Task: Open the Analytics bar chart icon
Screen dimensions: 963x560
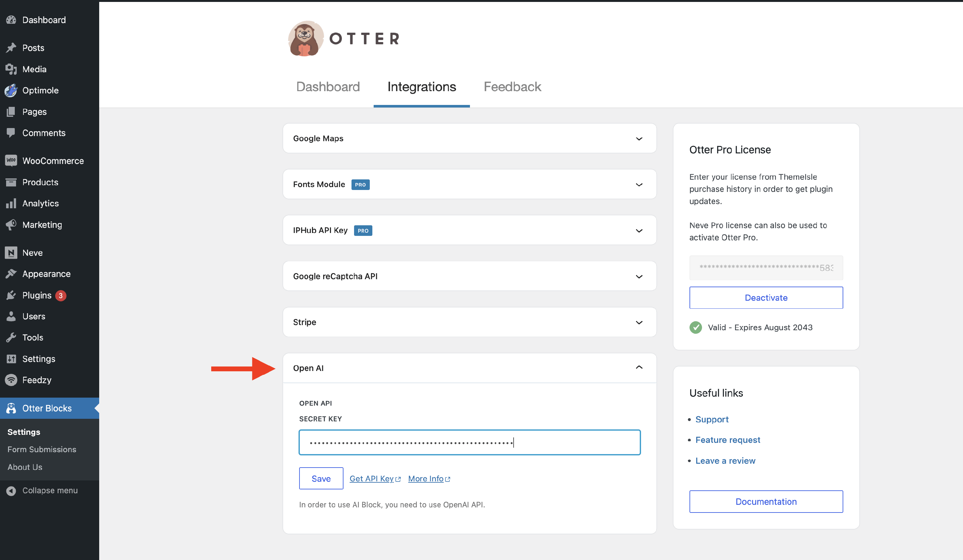Action: click(x=11, y=203)
